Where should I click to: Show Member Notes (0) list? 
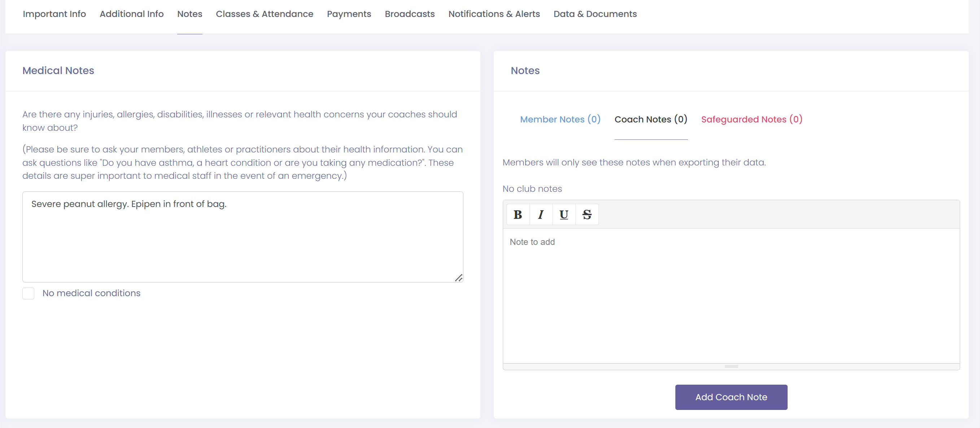point(560,120)
